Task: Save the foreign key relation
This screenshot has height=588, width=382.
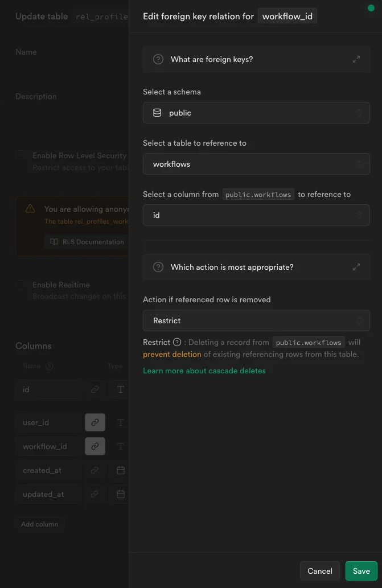Action: click(361, 570)
